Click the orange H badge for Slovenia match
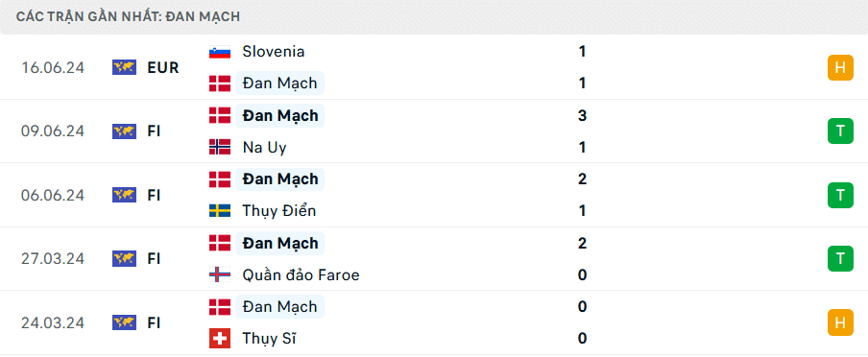Viewport: 868px width, 357px height. click(840, 67)
